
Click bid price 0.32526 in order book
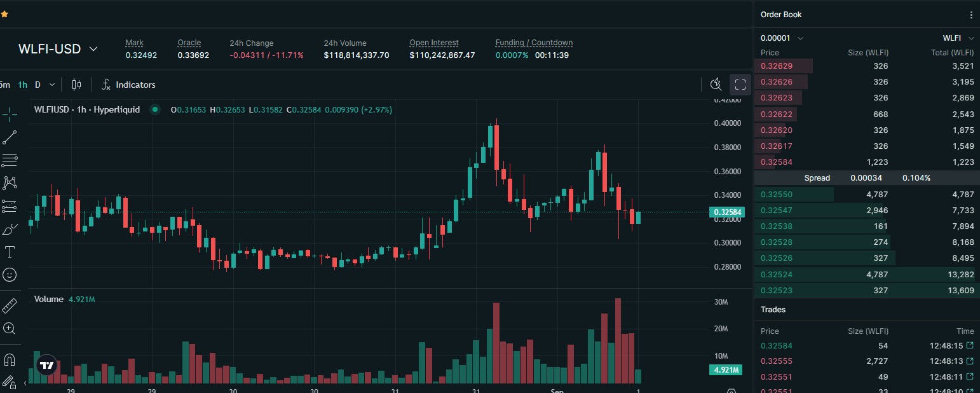[777, 258]
